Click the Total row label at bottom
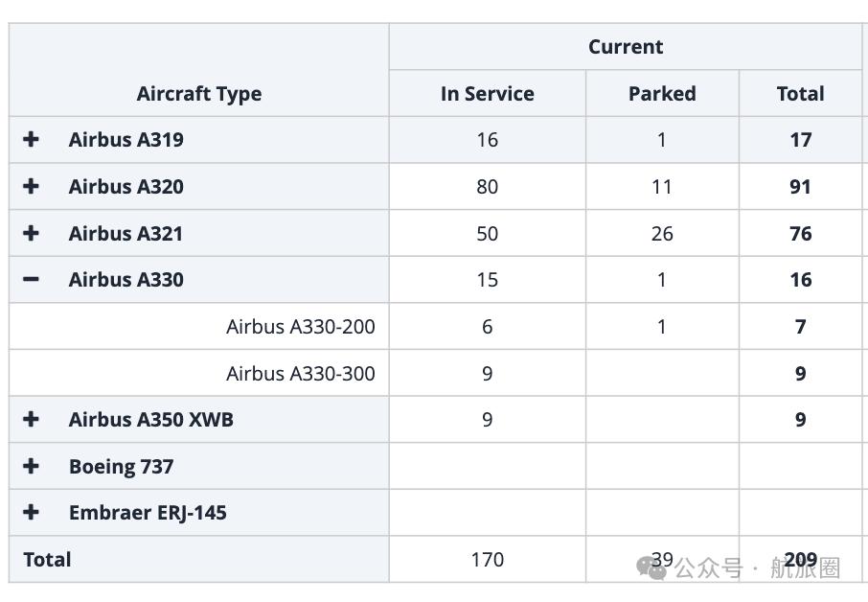868x602 pixels. [x=47, y=560]
